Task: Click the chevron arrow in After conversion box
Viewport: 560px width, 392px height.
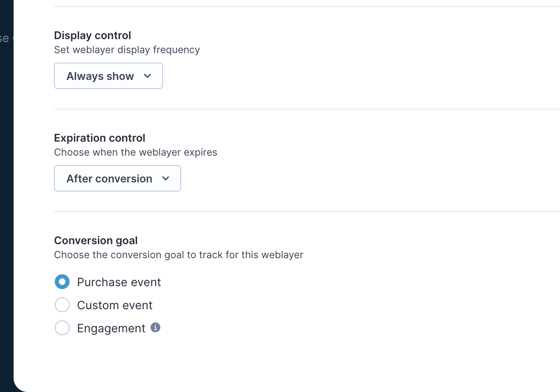Action: click(x=166, y=178)
